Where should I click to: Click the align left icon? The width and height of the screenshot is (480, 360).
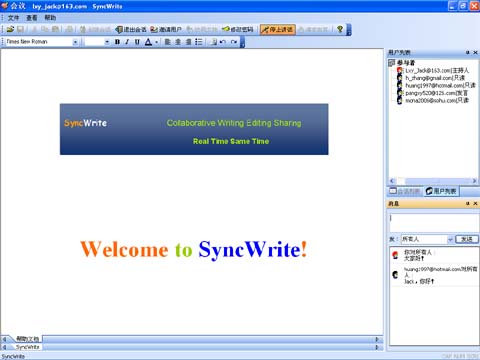pos(168,42)
